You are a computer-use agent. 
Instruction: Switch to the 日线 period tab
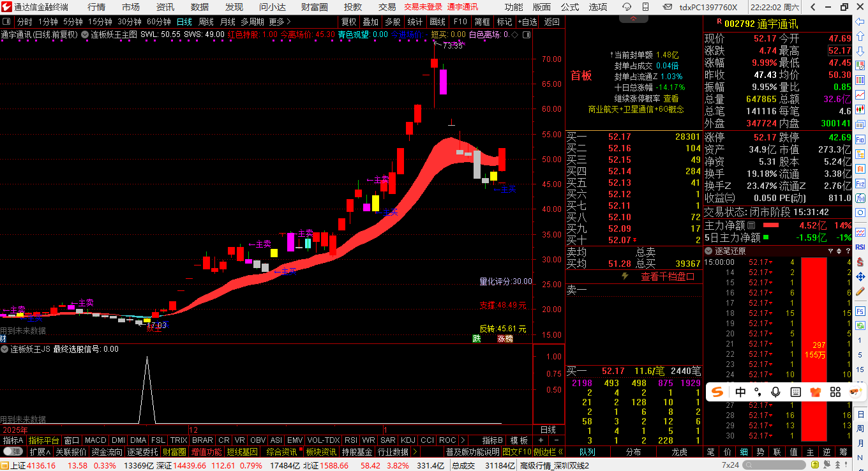point(184,22)
